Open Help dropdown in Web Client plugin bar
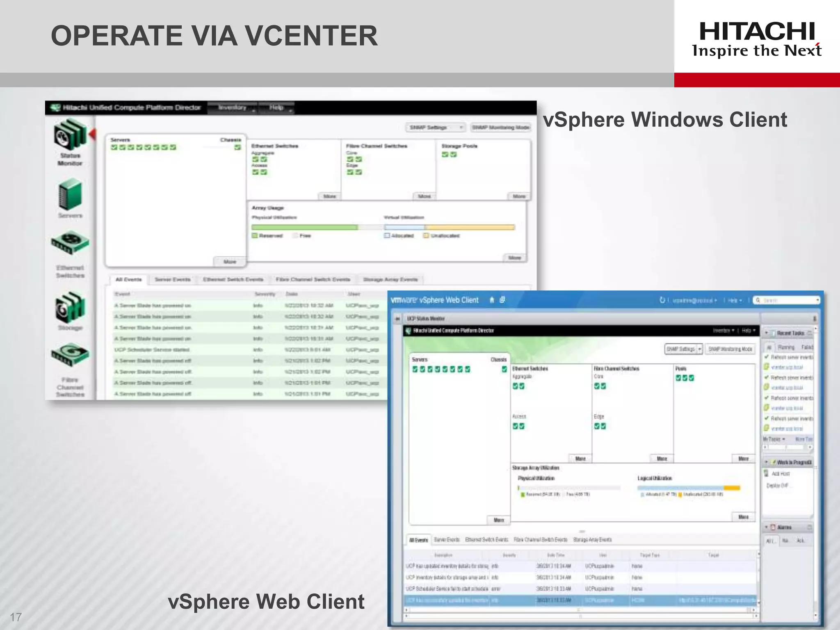This screenshot has width=840, height=630. [x=749, y=331]
